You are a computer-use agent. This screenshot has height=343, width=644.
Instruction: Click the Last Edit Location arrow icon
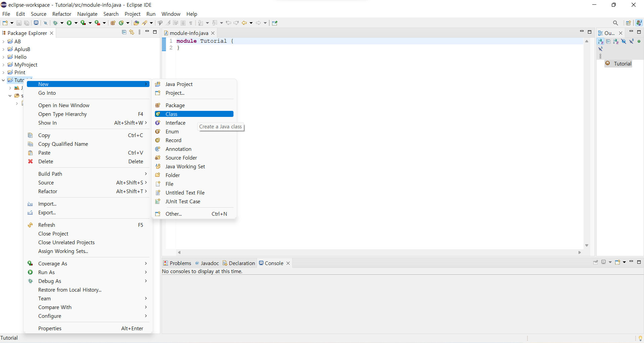(x=228, y=23)
